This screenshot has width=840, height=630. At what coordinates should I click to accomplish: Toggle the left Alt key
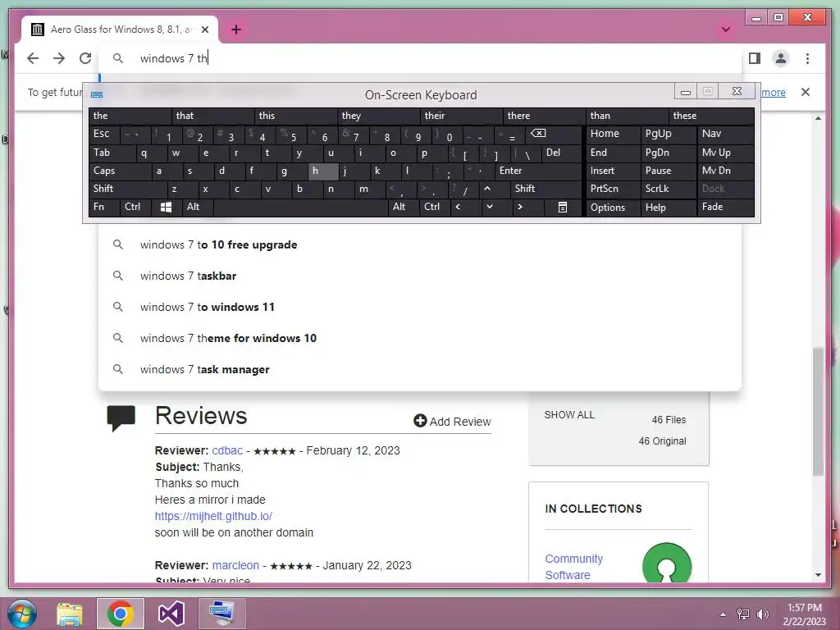[x=198, y=208]
